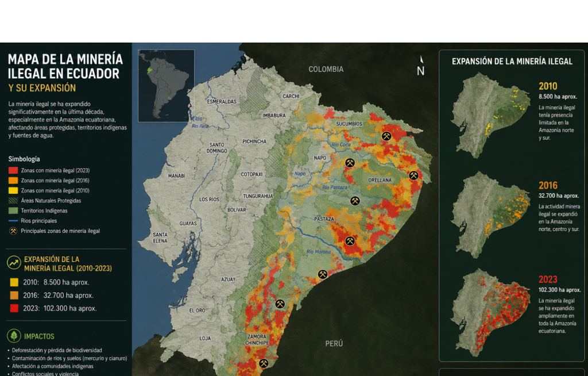
Task: Click the 'PICHINCHA' province label
Action: (254, 141)
